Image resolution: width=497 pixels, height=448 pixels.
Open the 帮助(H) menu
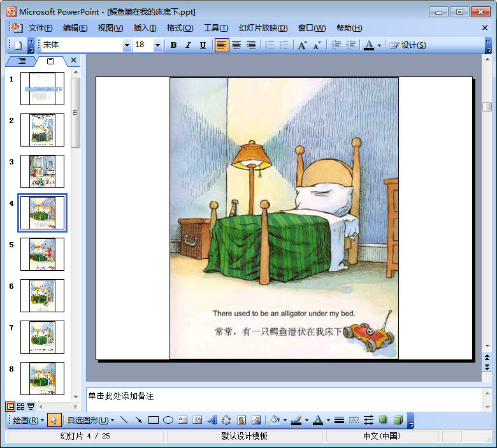click(x=349, y=28)
